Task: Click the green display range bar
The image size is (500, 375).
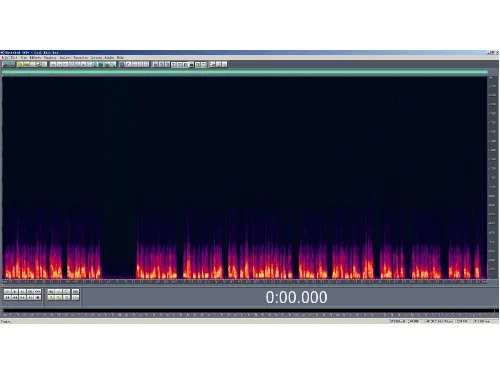Action: (x=245, y=72)
